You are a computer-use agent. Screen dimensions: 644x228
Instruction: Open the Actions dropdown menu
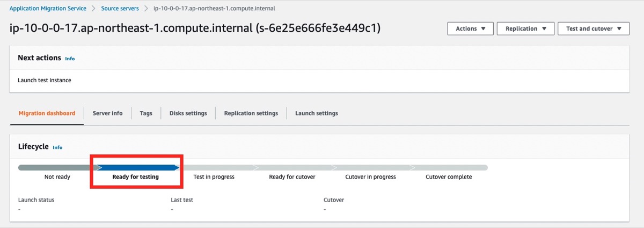coord(471,28)
